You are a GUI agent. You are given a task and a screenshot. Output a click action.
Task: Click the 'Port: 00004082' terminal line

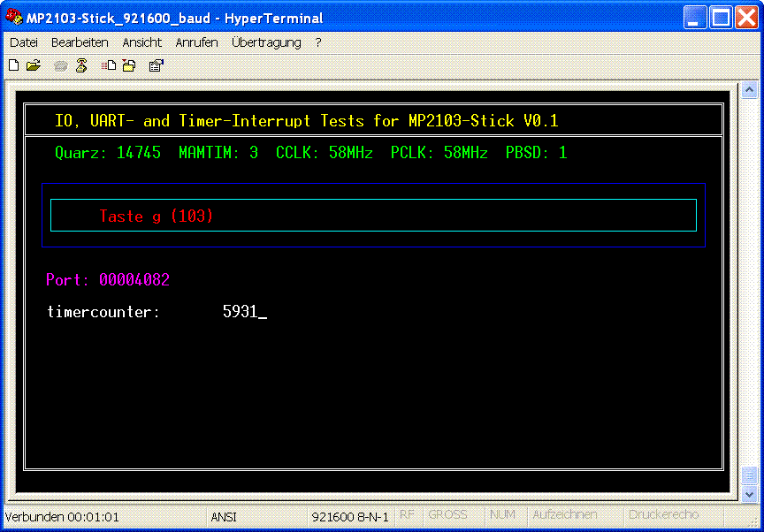click(108, 279)
